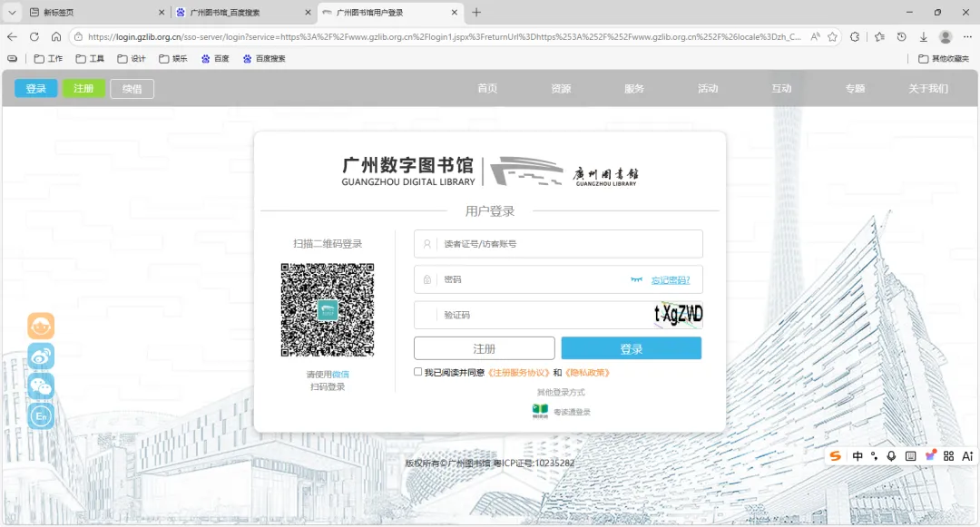Bookmark page with the star icon
980x527 pixels.
coord(832,37)
